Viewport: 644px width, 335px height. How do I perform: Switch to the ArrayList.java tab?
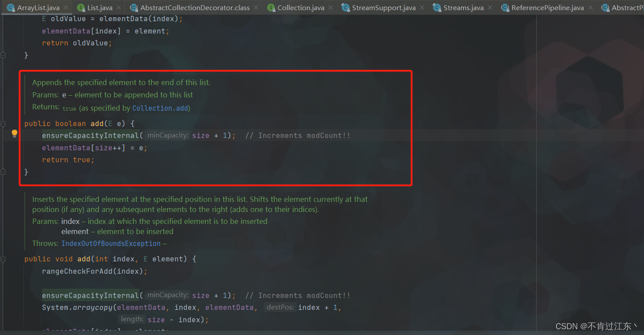click(38, 7)
